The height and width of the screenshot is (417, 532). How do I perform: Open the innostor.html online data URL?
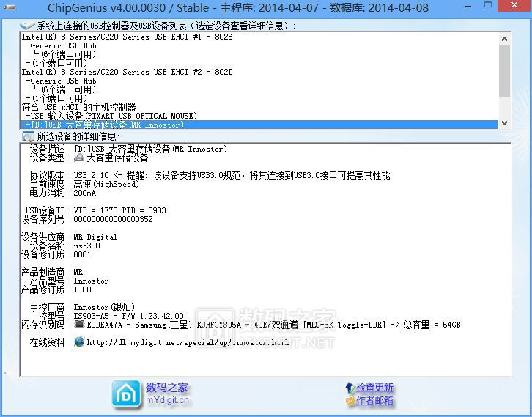188,342
